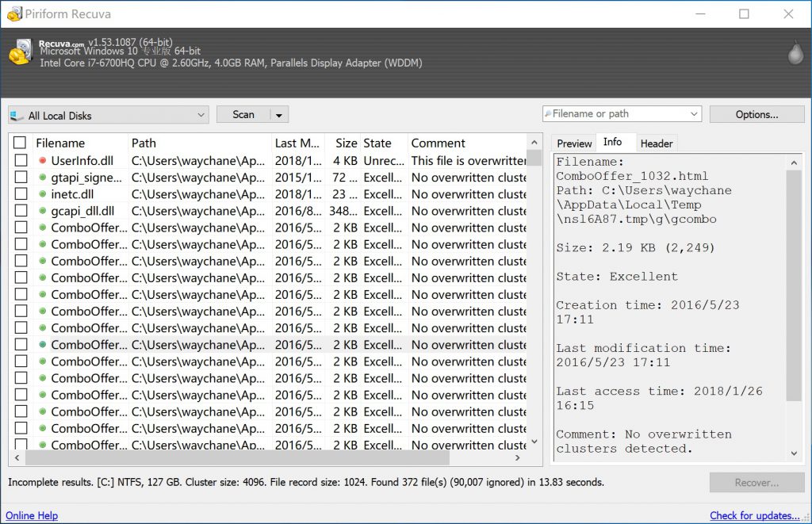812x524 pixels.
Task: Check the box for UserInfo.dll
Action: (x=21, y=160)
